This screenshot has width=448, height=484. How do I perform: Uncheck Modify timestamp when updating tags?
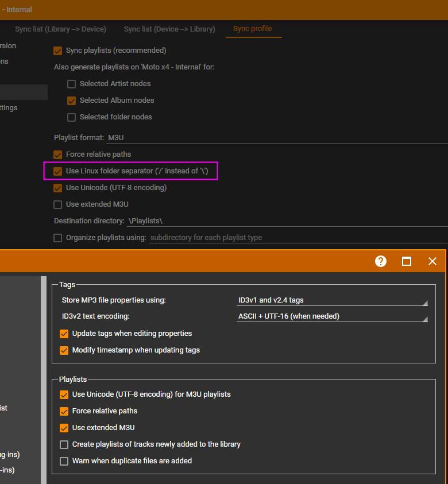(x=64, y=350)
